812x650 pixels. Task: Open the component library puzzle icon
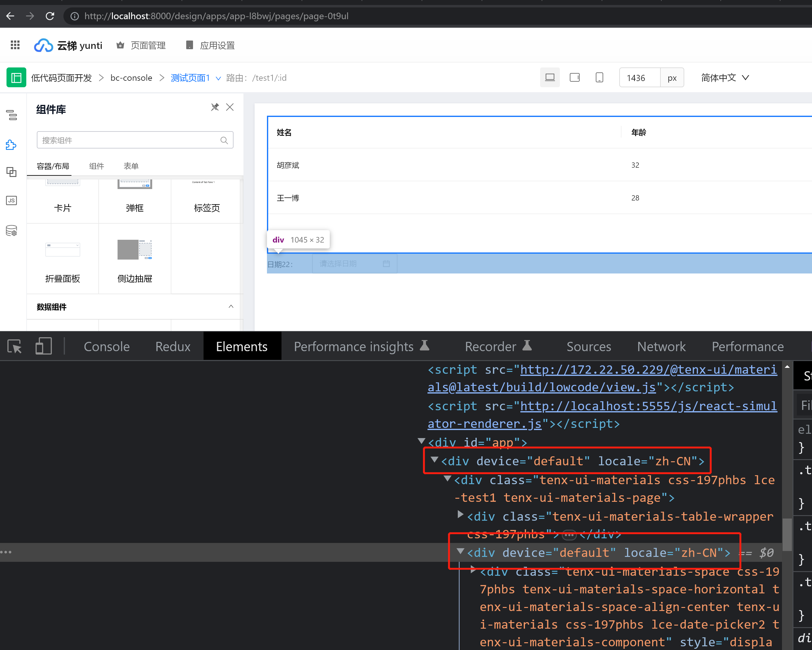pyautogui.click(x=12, y=144)
